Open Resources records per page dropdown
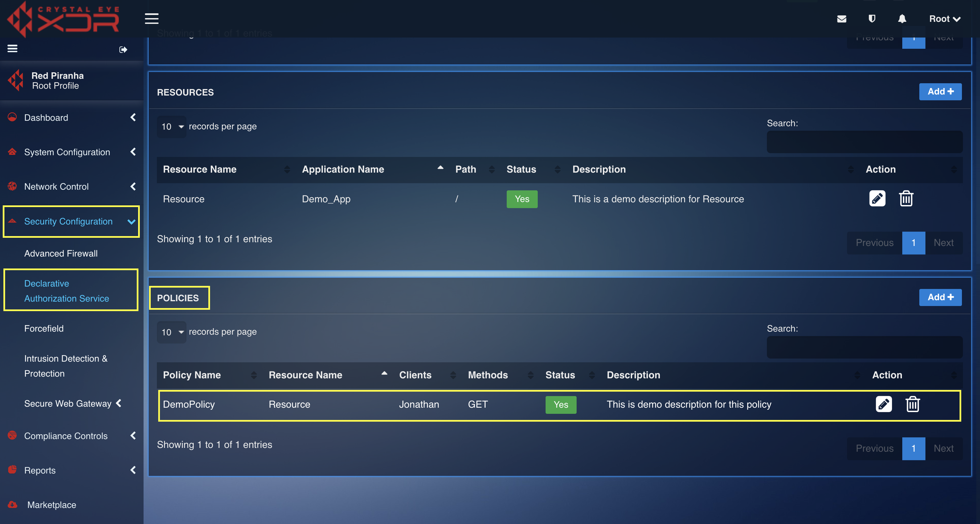Viewport: 980px width, 524px height. tap(172, 127)
